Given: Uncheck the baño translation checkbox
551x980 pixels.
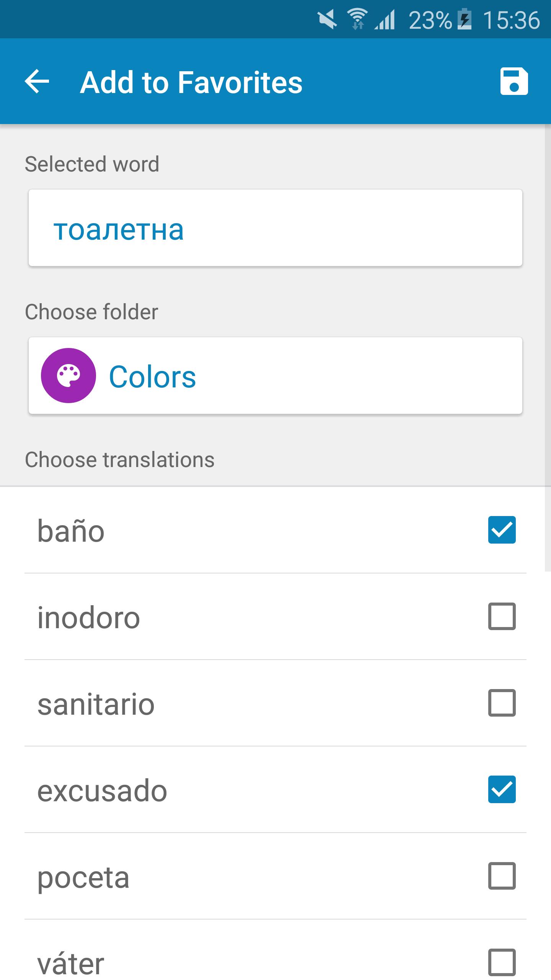Looking at the screenshot, I should pos(502,530).
